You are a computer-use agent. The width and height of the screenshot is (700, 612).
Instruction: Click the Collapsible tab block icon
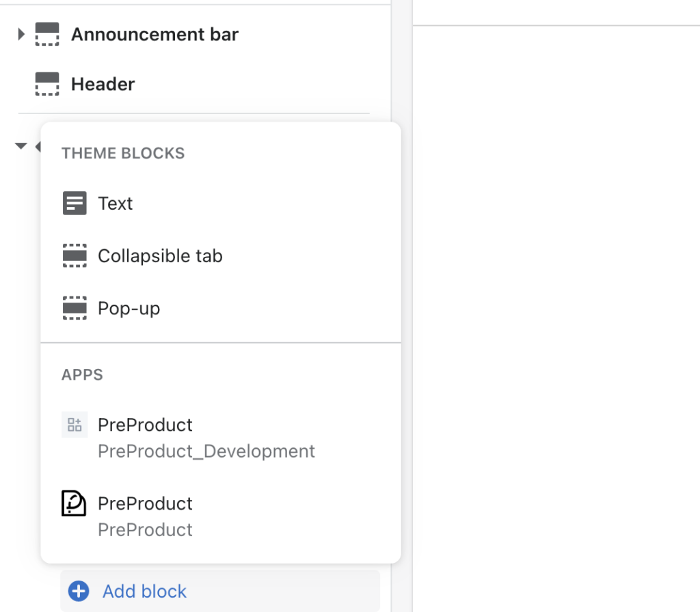(75, 255)
